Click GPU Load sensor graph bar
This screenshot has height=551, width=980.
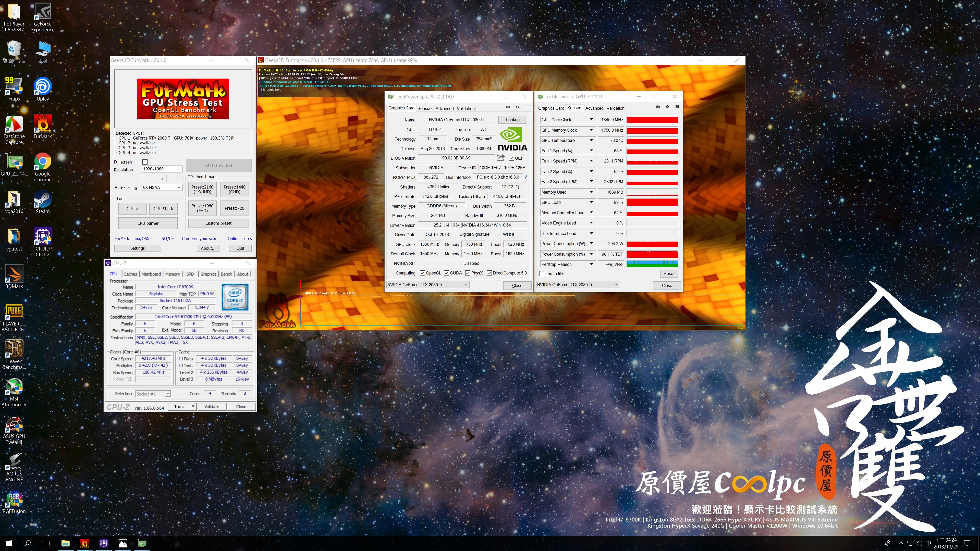tap(652, 202)
